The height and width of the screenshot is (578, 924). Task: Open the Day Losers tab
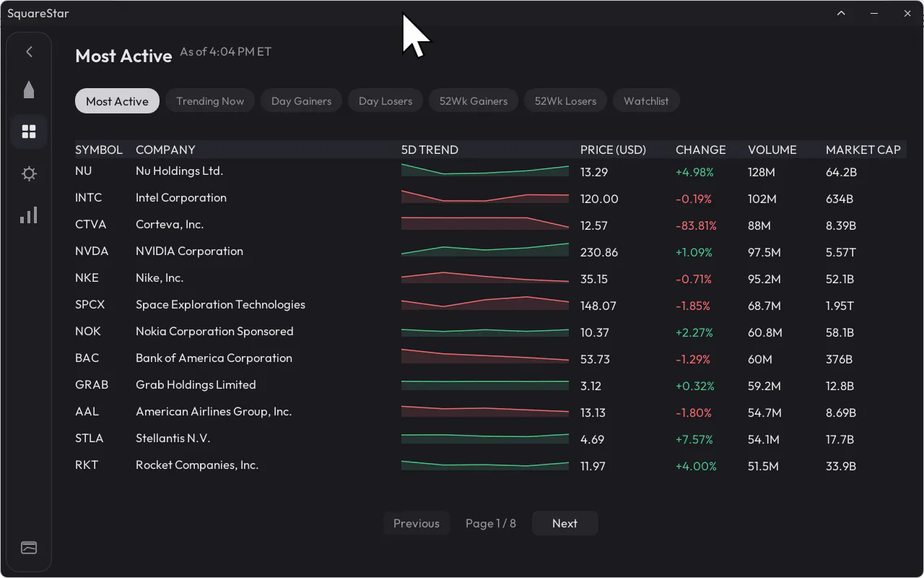(385, 101)
